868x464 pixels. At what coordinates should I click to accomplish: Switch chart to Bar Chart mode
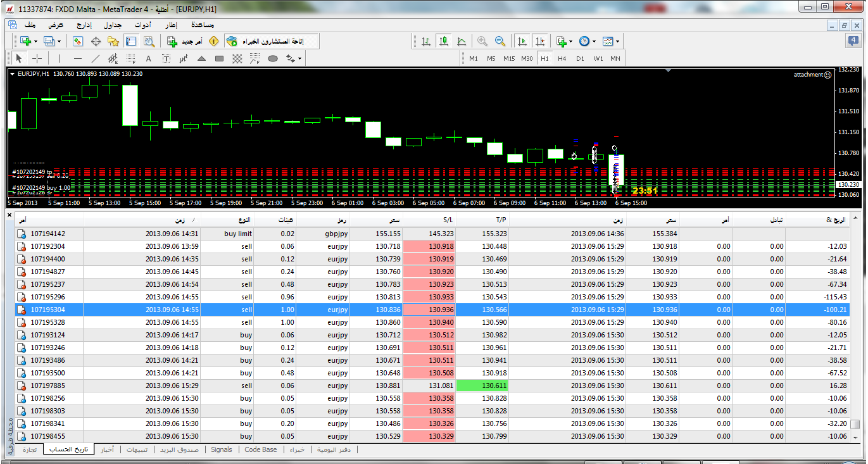(426, 41)
